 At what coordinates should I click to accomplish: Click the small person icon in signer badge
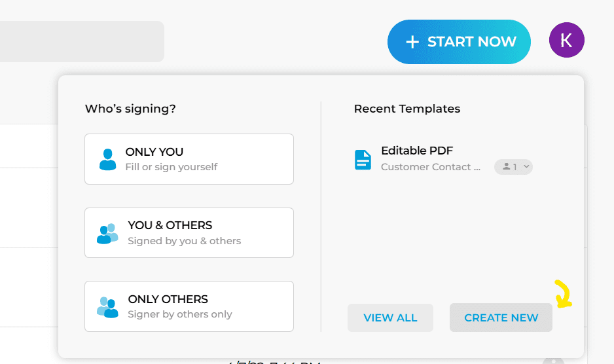[506, 166]
